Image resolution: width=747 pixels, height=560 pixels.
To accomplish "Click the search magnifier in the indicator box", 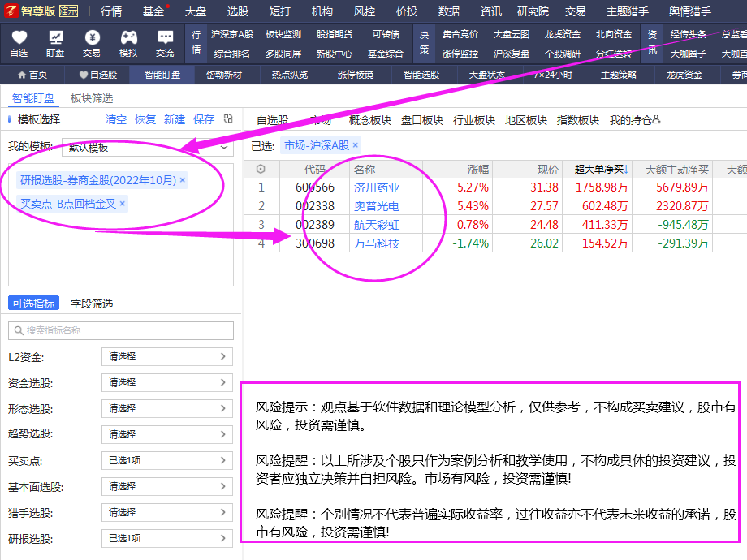I will (x=19, y=330).
